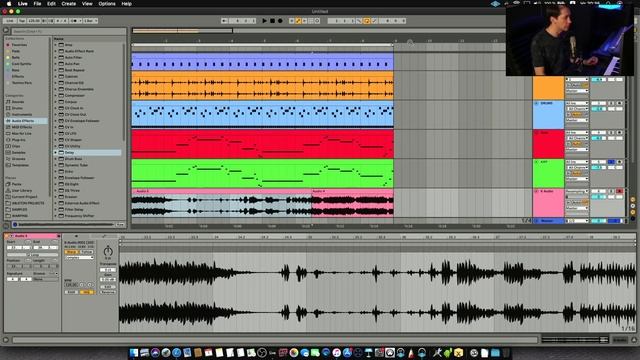Select the Sounds category
The width and height of the screenshot is (640, 360).
[18, 102]
